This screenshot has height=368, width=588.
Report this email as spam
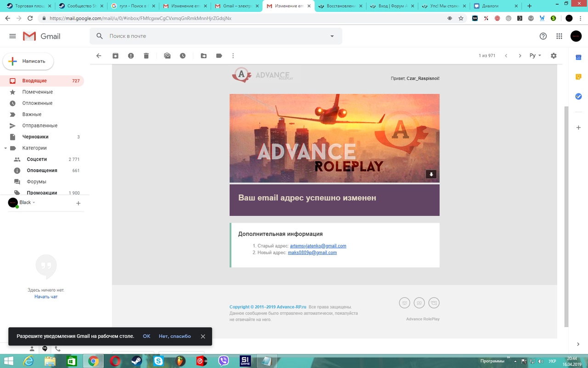[x=131, y=56]
